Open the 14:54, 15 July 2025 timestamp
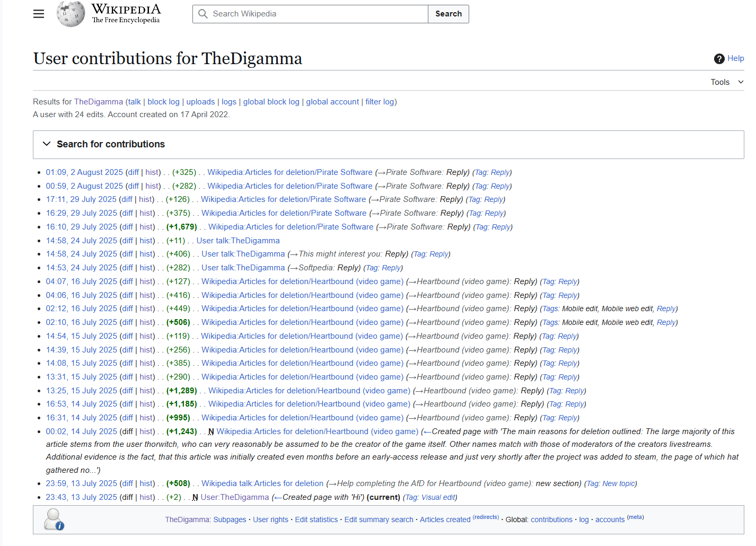 (x=81, y=336)
